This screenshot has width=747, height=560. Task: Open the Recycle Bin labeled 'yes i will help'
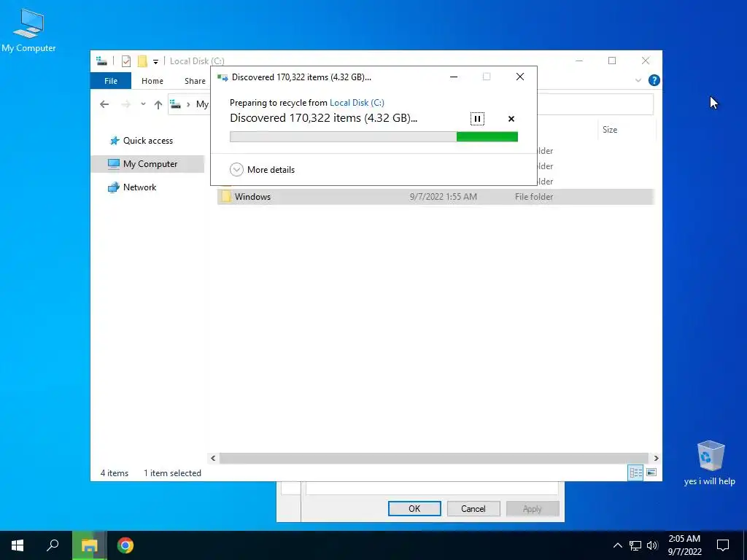click(x=710, y=462)
